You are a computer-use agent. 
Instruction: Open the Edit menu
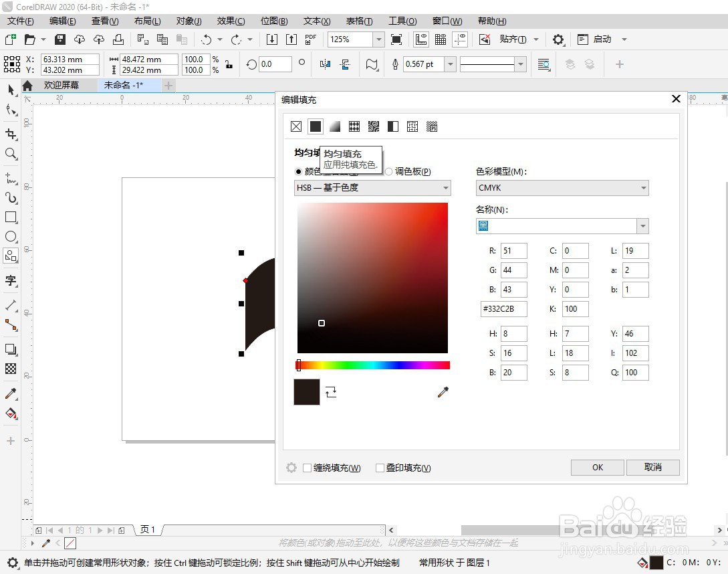click(62, 21)
